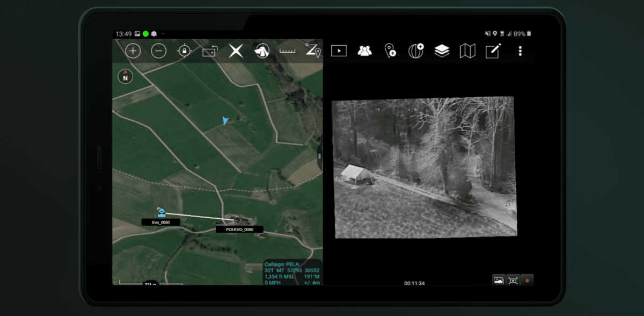Screen dimensions: 644x316
Task: Add a point marker to map
Action: coord(390,51)
